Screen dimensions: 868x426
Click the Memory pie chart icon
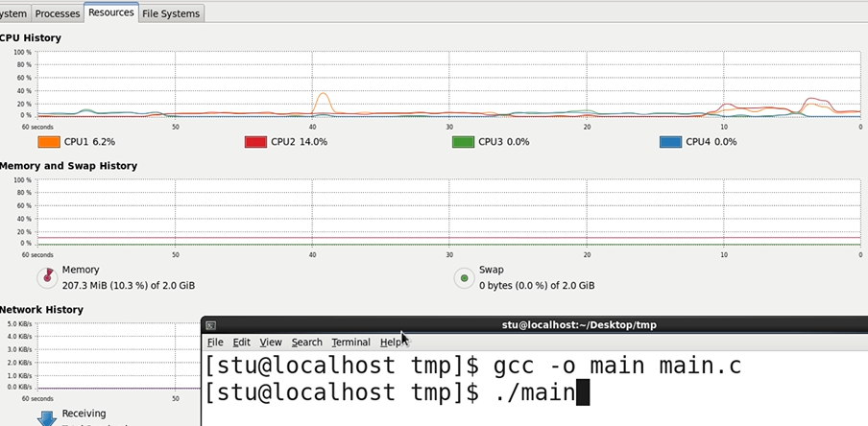tap(47, 277)
